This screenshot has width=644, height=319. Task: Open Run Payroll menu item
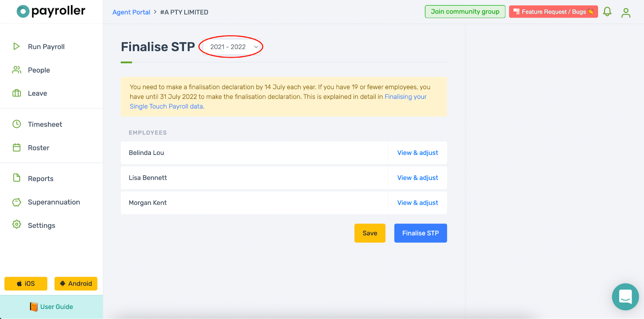tap(46, 47)
